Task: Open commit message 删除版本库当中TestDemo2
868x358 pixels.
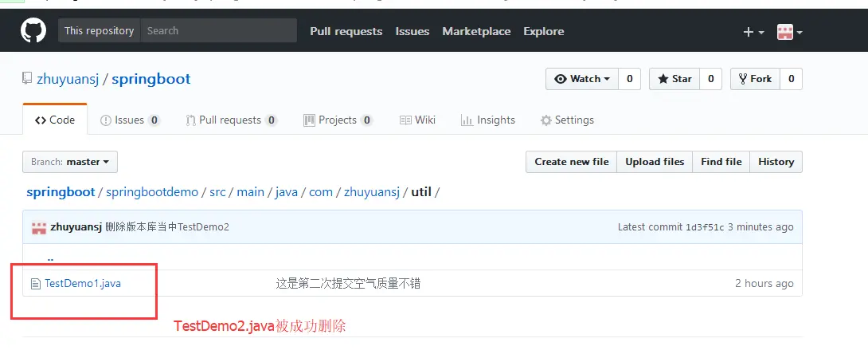Action: [167, 227]
